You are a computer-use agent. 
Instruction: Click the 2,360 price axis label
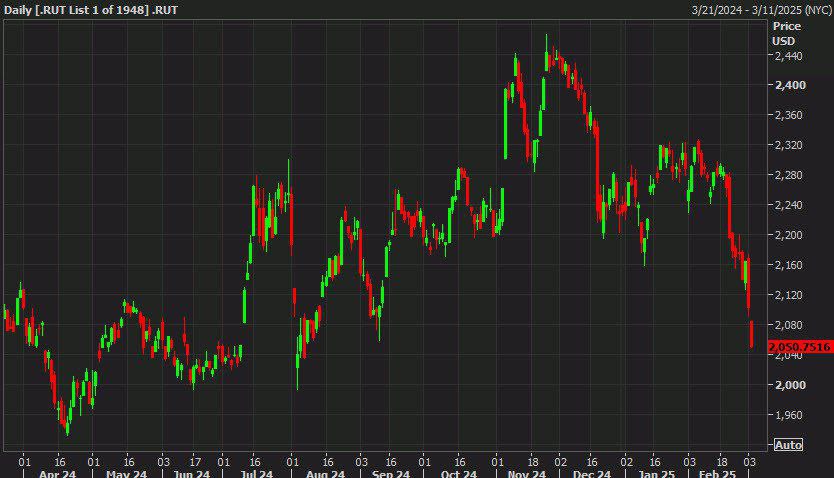pos(789,115)
